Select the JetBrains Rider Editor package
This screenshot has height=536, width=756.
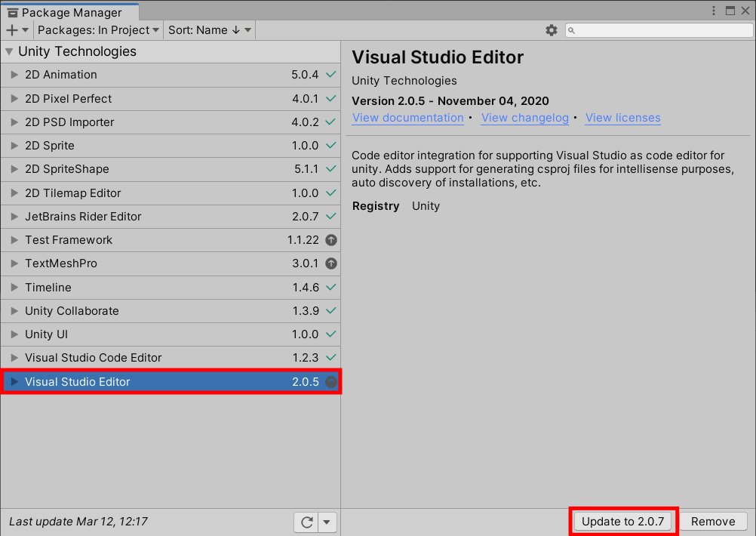(171, 216)
